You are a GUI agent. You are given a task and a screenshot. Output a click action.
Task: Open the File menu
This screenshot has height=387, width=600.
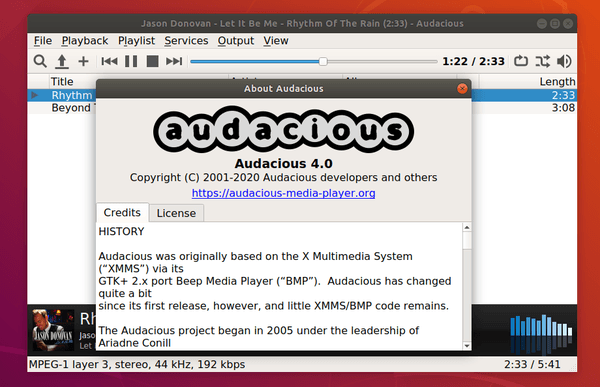click(43, 41)
